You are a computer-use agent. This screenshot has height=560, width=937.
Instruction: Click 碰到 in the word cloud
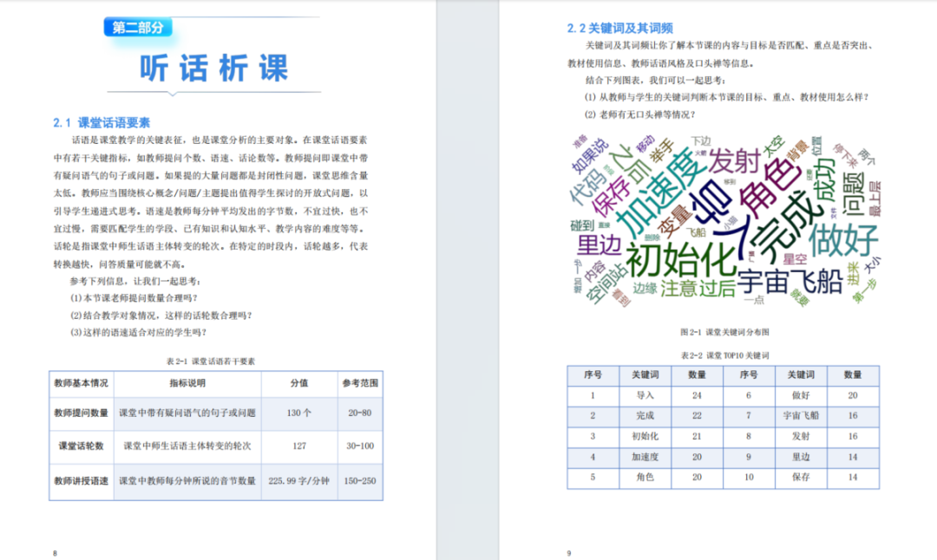point(583,225)
